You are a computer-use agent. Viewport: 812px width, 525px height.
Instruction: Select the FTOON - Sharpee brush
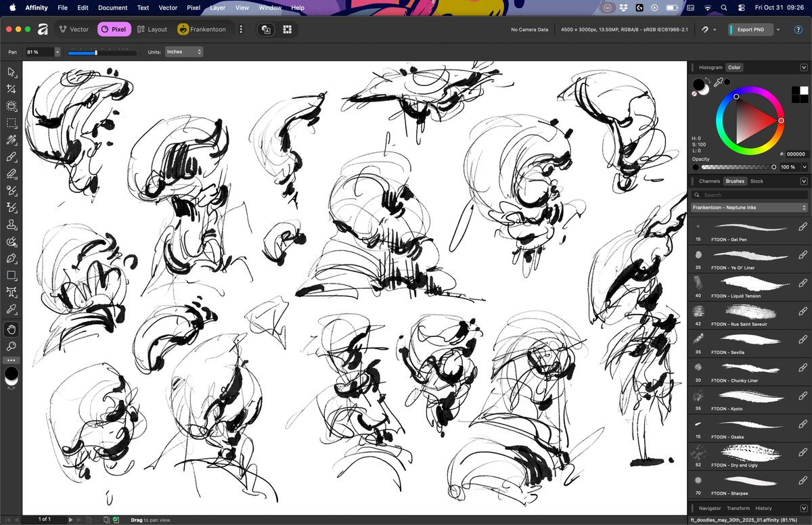point(749,484)
